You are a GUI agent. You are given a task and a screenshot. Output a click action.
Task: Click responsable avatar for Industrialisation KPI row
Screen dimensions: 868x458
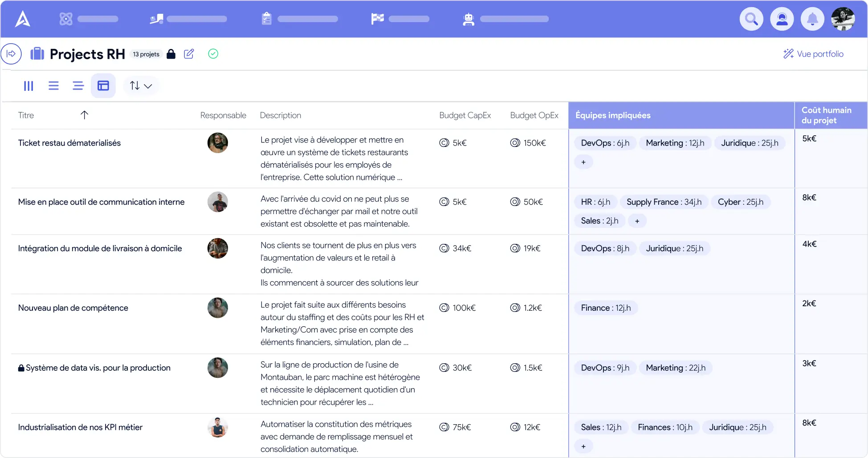(218, 427)
